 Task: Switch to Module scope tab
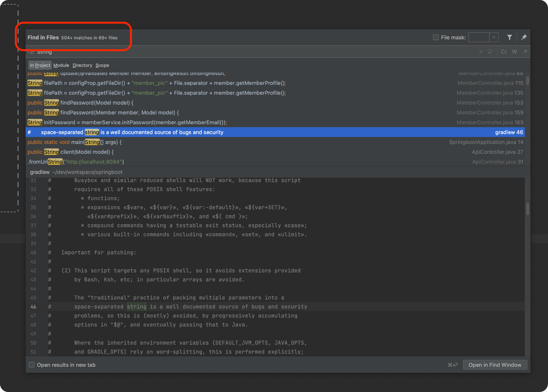[x=61, y=65]
